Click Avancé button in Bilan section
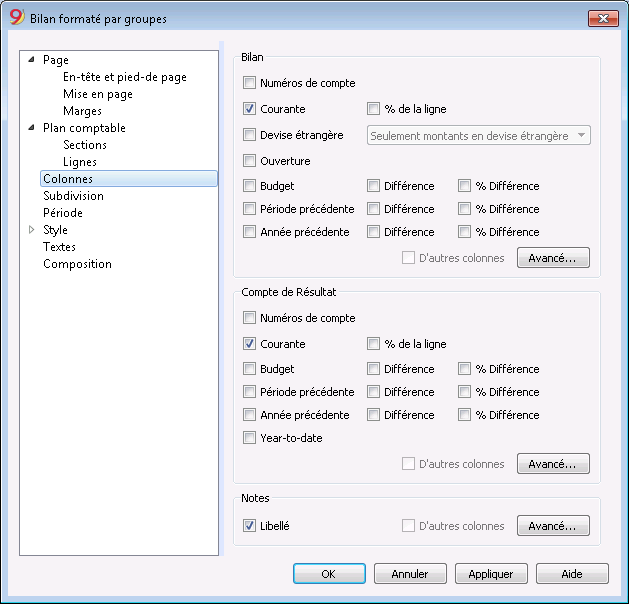 pyautogui.click(x=553, y=257)
